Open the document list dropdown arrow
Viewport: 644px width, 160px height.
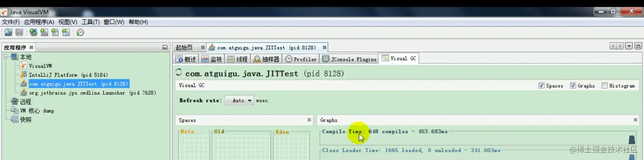tap(629, 46)
